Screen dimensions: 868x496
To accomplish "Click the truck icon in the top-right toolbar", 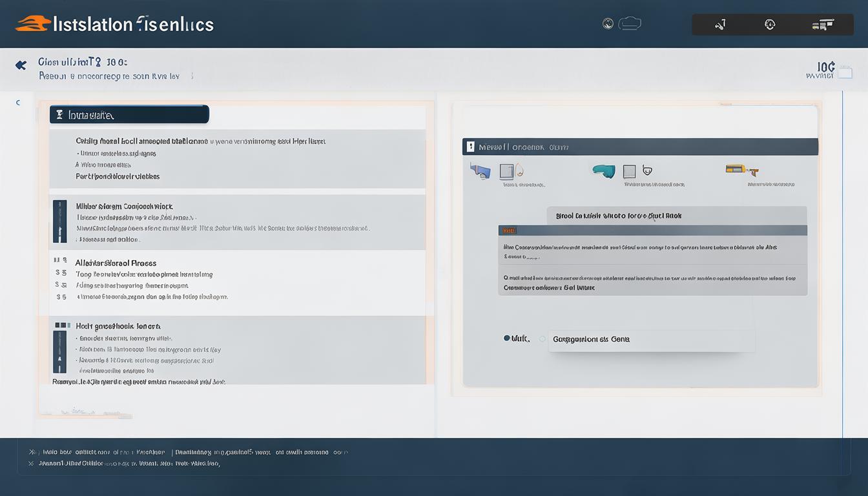I will (x=822, y=25).
